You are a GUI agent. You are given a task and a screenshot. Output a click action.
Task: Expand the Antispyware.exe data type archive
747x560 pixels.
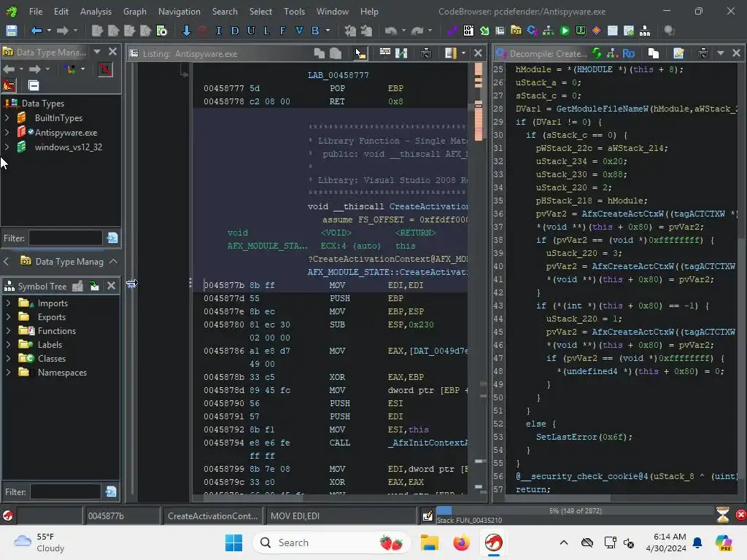[7, 133]
